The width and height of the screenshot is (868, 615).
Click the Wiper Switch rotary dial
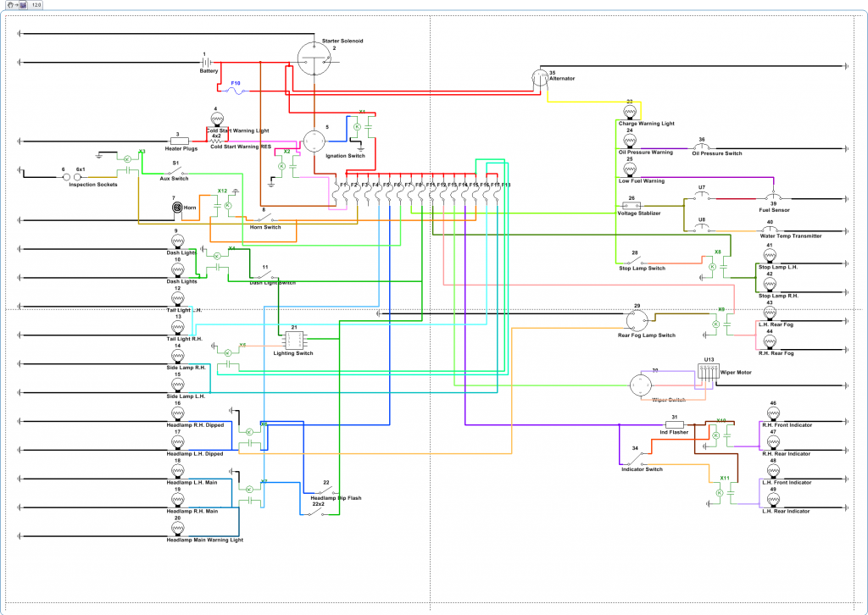[640, 384]
